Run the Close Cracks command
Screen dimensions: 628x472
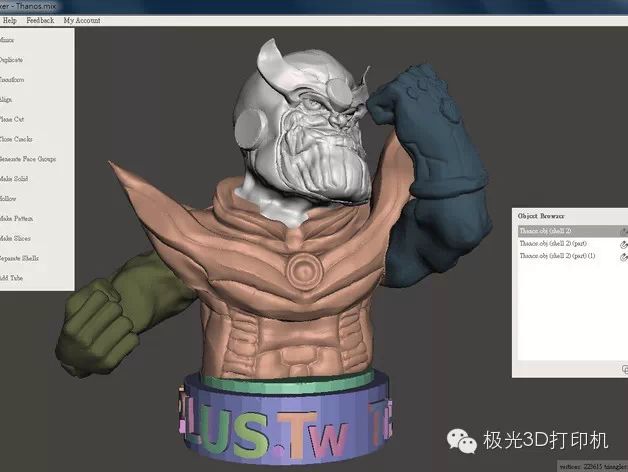(x=16, y=139)
